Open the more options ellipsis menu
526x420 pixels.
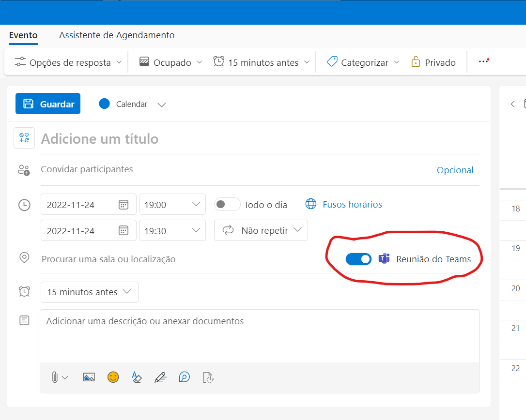pos(484,61)
